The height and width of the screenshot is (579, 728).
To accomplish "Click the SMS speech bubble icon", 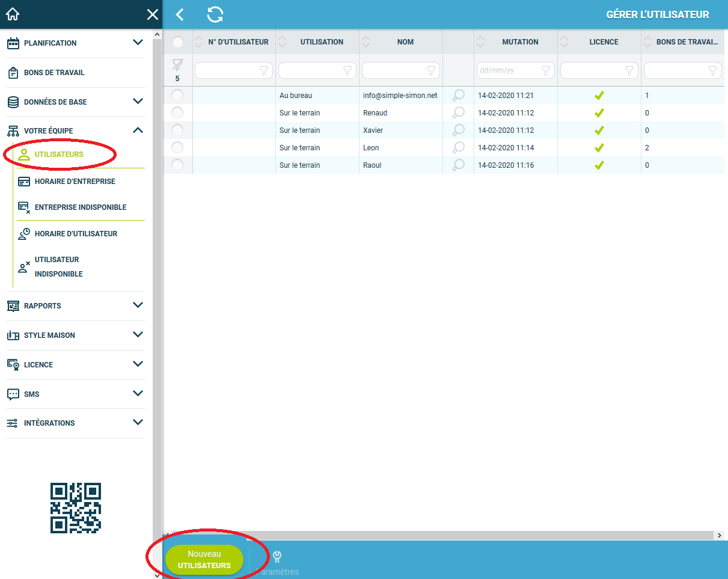I will tap(13, 394).
